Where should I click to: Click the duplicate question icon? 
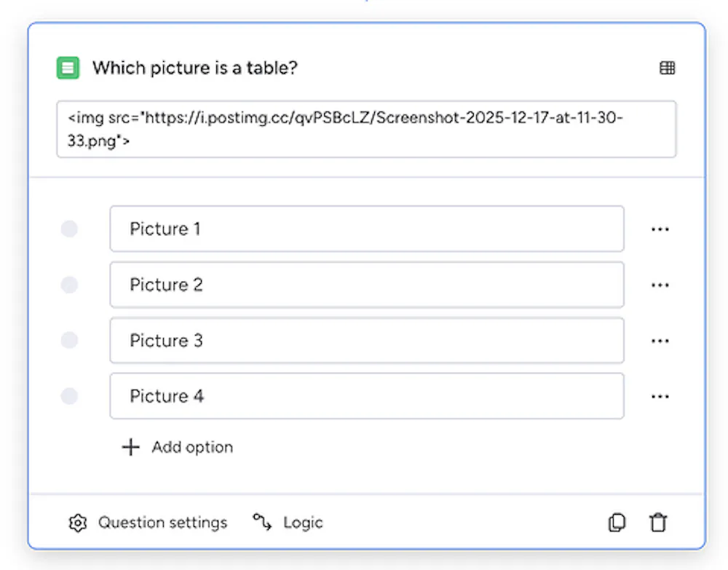pos(616,523)
